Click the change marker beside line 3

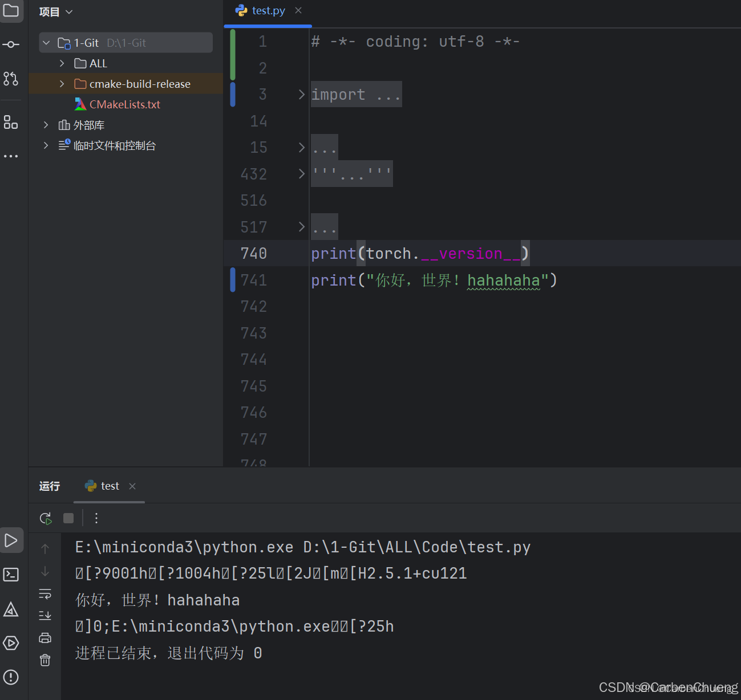click(x=233, y=95)
